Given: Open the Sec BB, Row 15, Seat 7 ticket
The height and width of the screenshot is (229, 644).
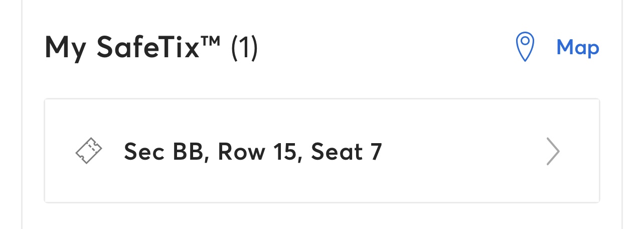Looking at the screenshot, I should coord(322,151).
